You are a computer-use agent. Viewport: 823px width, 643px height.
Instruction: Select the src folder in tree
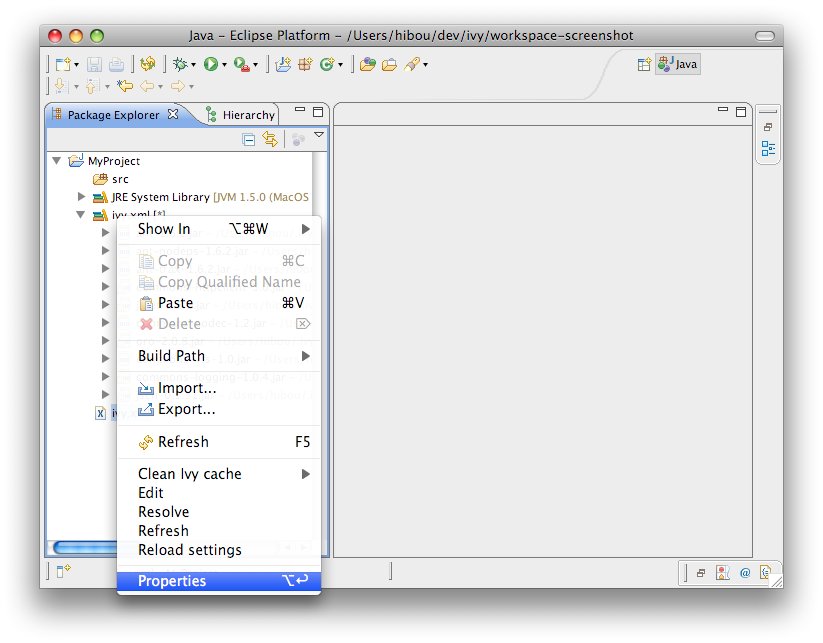[x=119, y=179]
